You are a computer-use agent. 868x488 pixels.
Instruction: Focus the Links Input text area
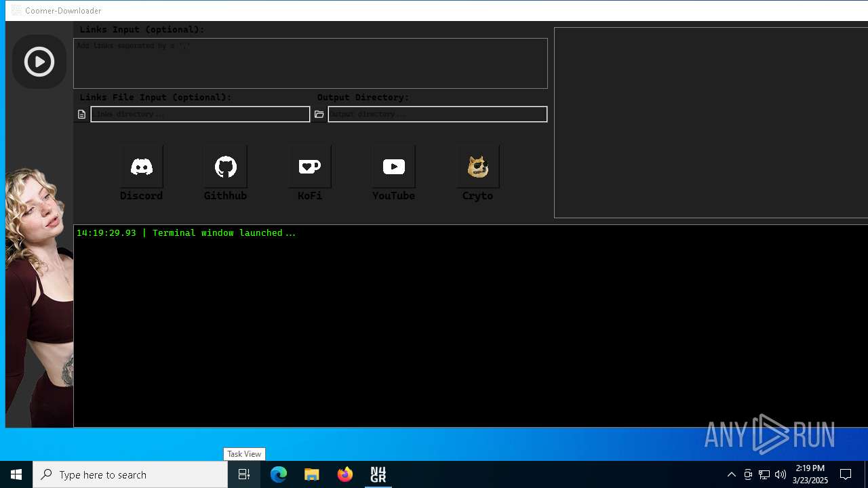tap(311, 63)
